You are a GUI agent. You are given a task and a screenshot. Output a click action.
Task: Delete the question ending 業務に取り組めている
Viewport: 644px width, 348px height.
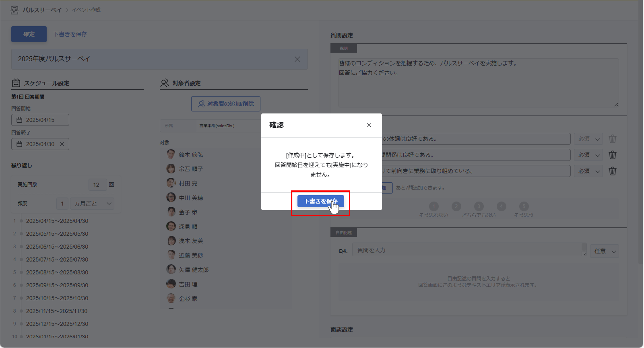tap(613, 171)
